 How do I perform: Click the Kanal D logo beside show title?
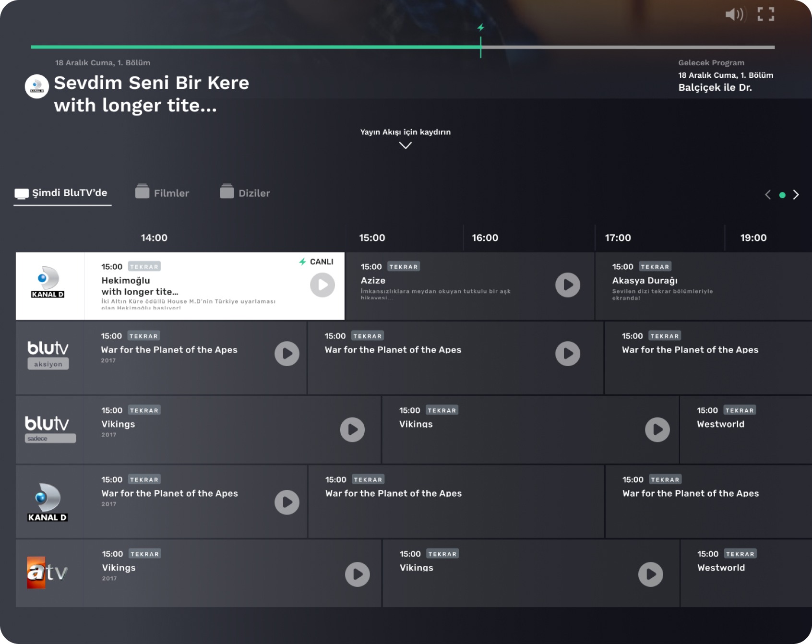(37, 86)
